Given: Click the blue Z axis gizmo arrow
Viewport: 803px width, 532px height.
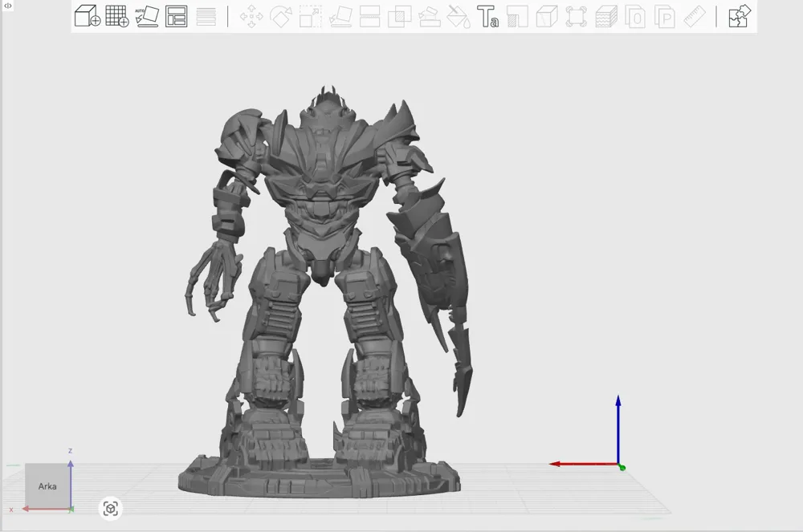Looking at the screenshot, I should (618, 428).
